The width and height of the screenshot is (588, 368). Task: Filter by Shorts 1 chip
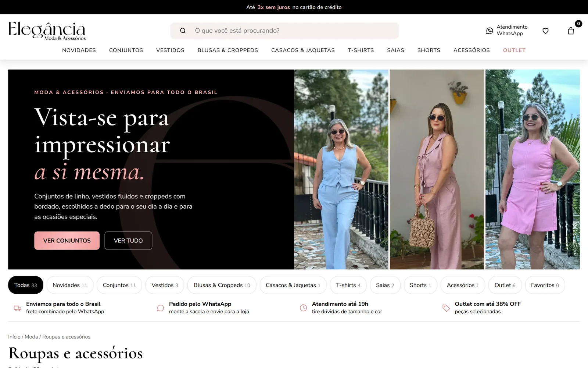(420, 285)
